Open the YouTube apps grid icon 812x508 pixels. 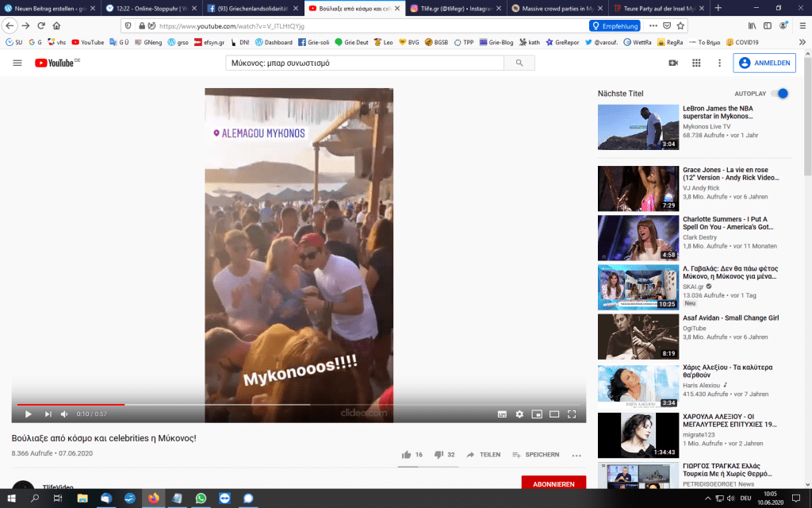696,63
